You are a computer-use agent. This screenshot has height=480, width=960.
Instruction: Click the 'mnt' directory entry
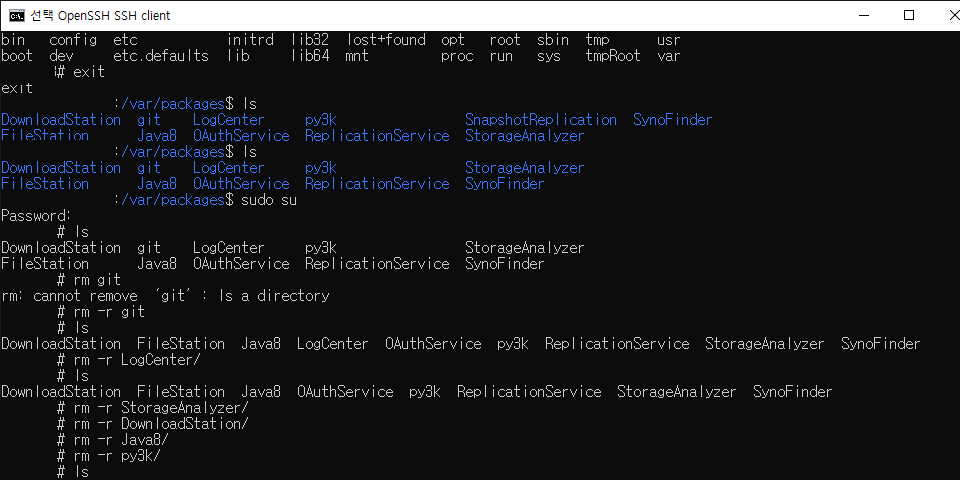(357, 56)
